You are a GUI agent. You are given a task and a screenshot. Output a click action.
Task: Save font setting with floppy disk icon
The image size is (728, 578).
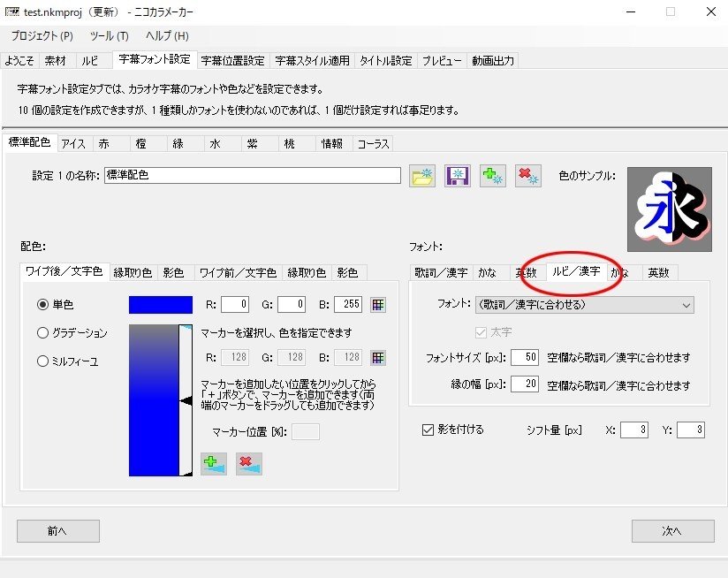click(x=458, y=176)
